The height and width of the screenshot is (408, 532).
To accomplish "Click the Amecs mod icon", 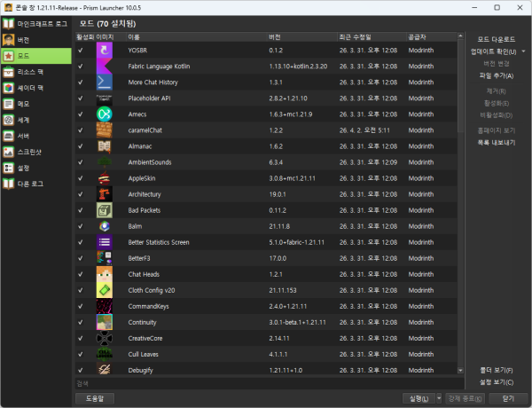I will point(104,114).
